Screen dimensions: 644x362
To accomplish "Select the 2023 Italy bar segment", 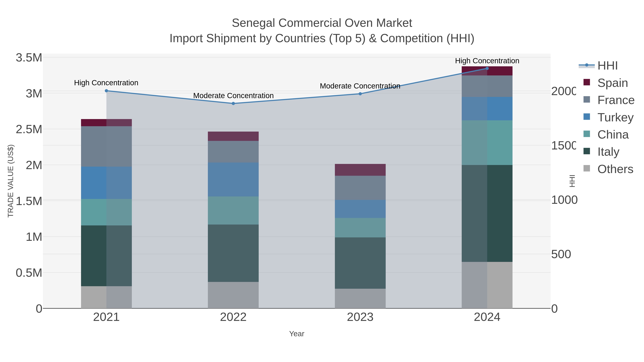I will tap(360, 263).
